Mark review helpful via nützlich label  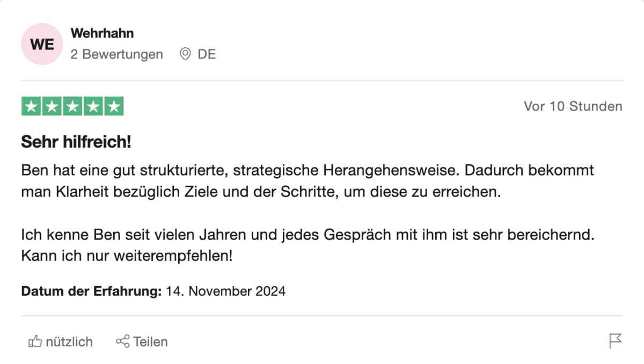pos(69,341)
